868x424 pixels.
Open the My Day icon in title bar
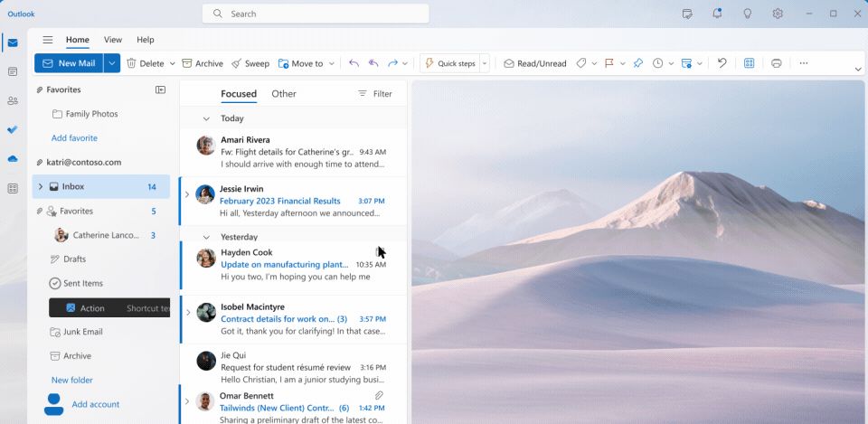point(687,14)
